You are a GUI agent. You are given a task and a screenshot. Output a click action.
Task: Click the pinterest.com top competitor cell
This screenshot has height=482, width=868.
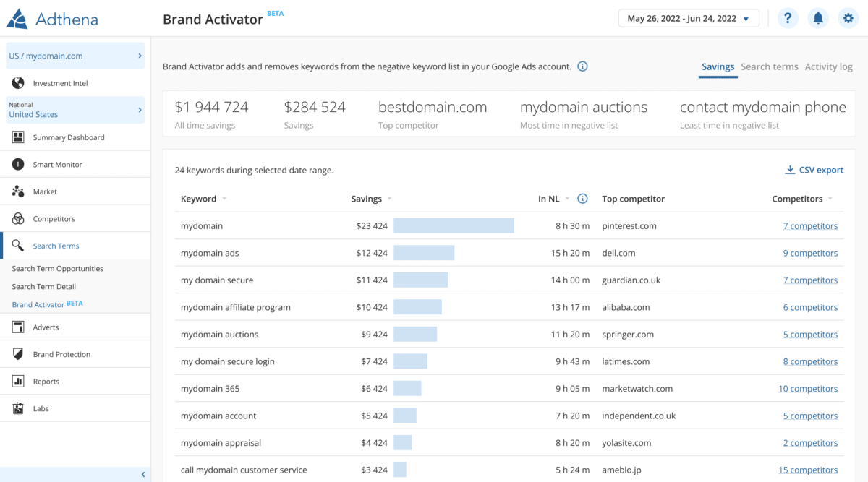tap(629, 226)
